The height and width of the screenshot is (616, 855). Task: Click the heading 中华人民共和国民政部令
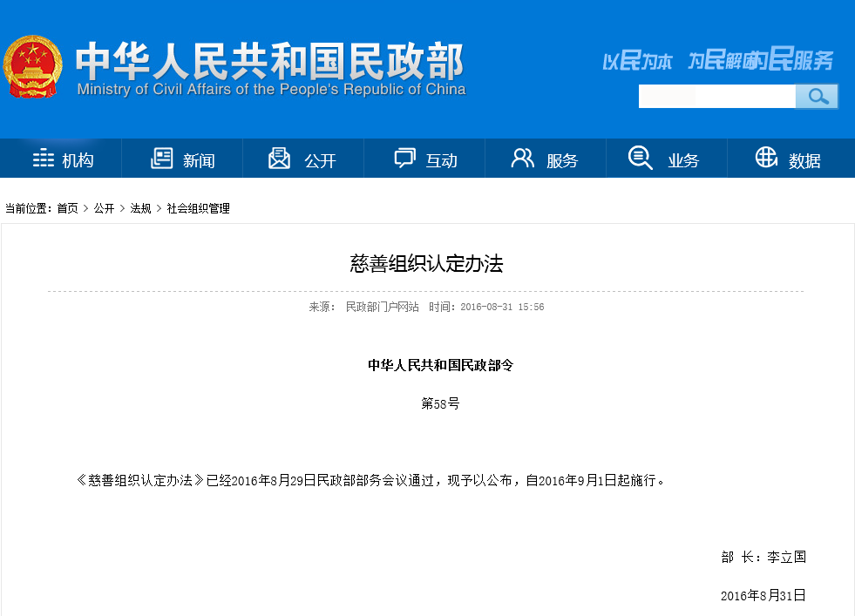click(441, 365)
